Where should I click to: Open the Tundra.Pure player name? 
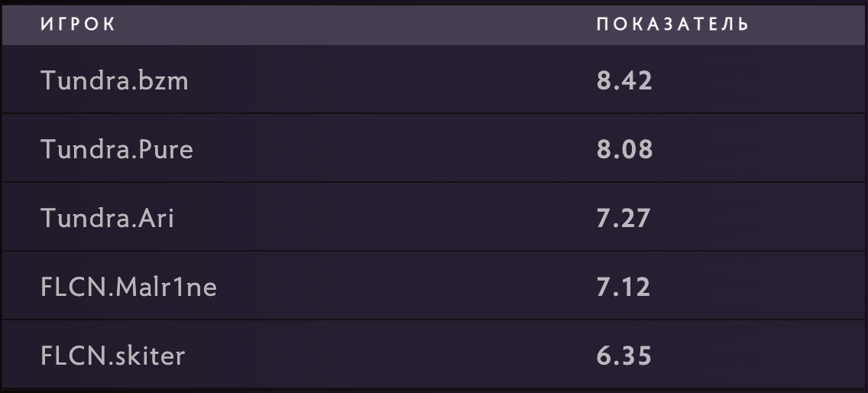(x=117, y=149)
